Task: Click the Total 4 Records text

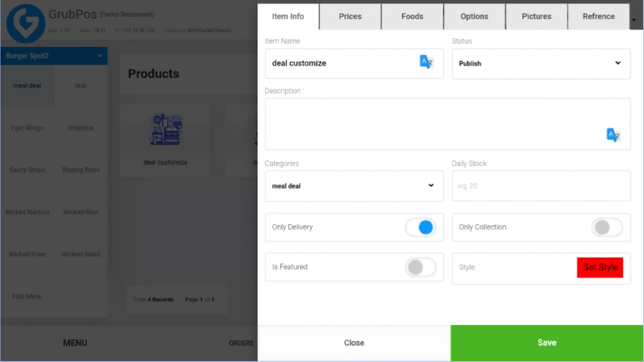Action: (x=154, y=300)
